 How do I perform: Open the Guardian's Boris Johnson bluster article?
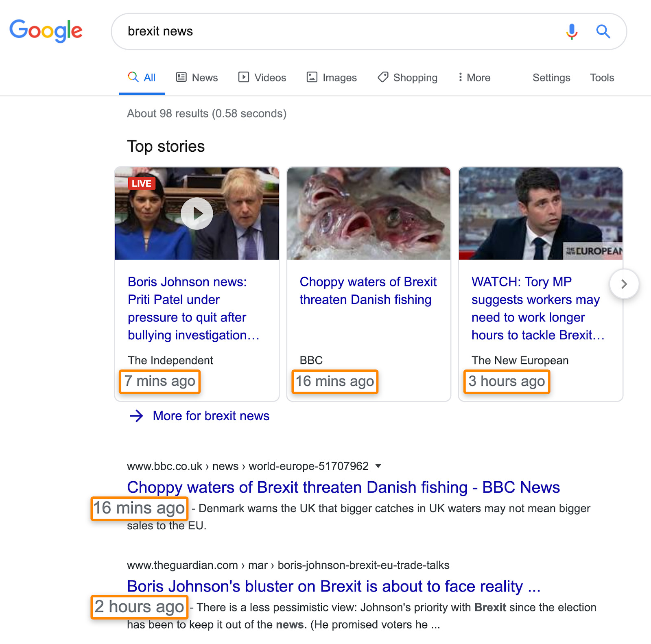tap(334, 586)
